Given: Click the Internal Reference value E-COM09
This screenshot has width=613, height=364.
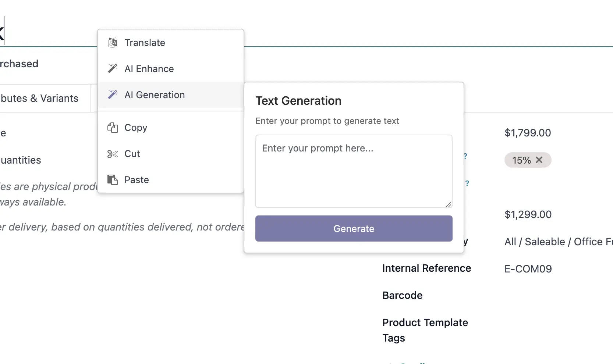Looking at the screenshot, I should tap(528, 268).
